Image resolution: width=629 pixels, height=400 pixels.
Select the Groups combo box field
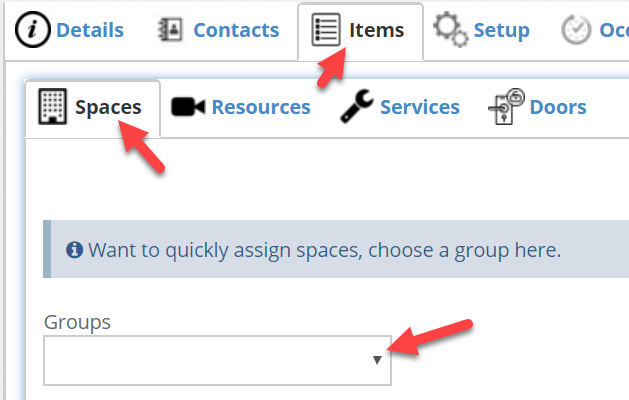coord(217,361)
